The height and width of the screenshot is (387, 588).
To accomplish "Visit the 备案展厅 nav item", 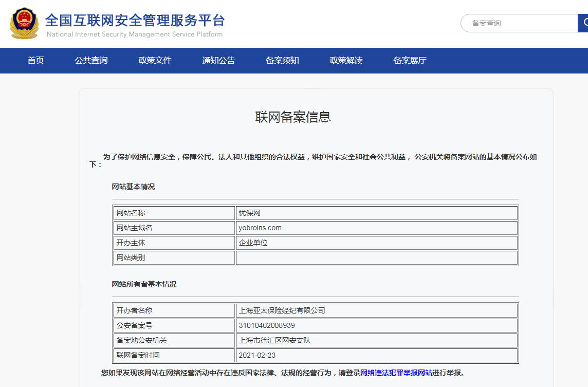I will point(410,60).
